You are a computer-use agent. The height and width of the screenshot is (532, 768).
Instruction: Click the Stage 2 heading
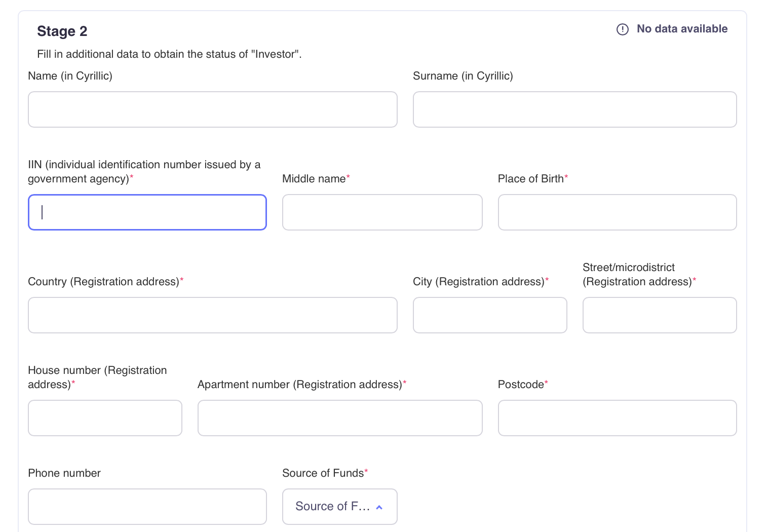click(62, 31)
